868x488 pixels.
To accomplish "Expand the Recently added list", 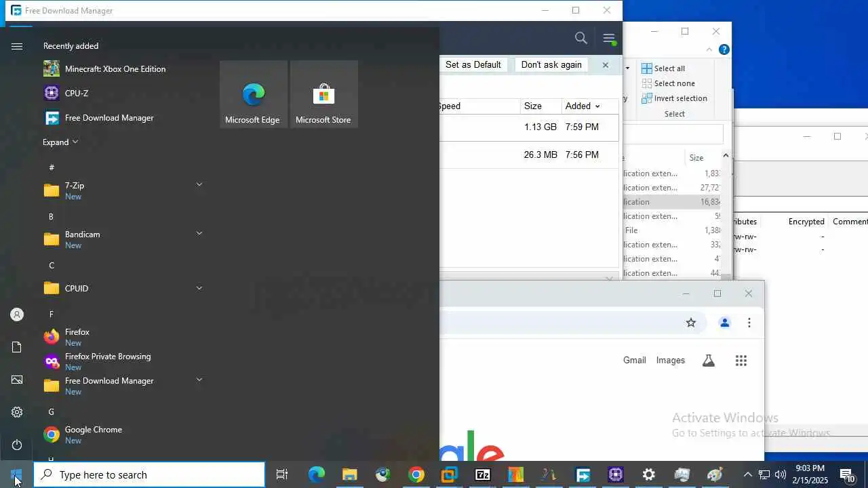I will click(x=60, y=142).
